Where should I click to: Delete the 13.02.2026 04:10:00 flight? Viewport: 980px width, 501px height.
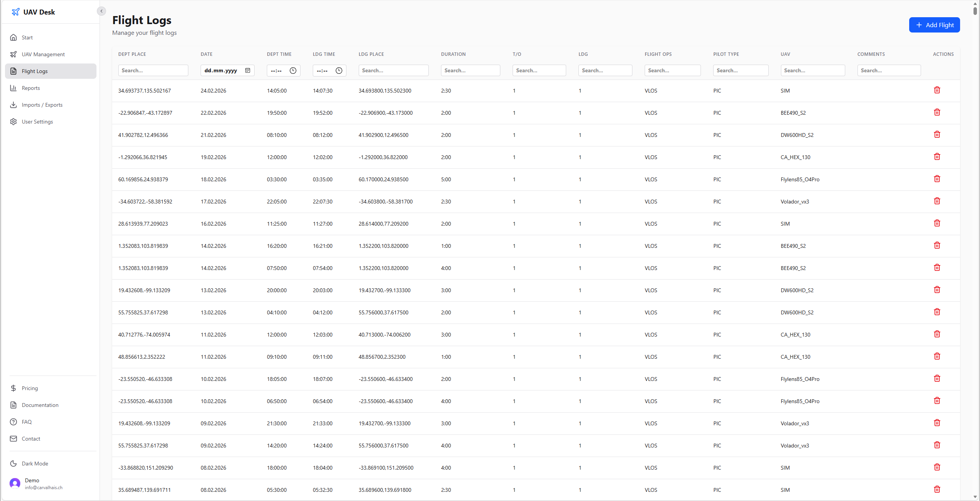pyautogui.click(x=937, y=312)
